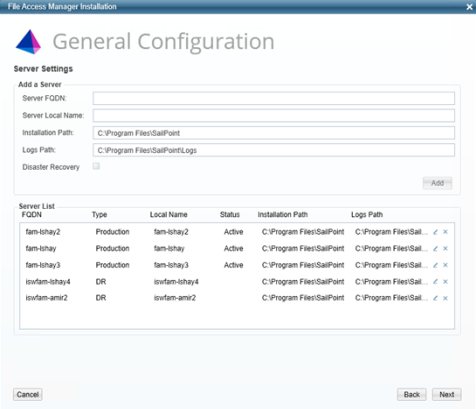This screenshot has width=476, height=409.
Task: Delete the iswfam-amir2 DR server
Action: [445, 298]
